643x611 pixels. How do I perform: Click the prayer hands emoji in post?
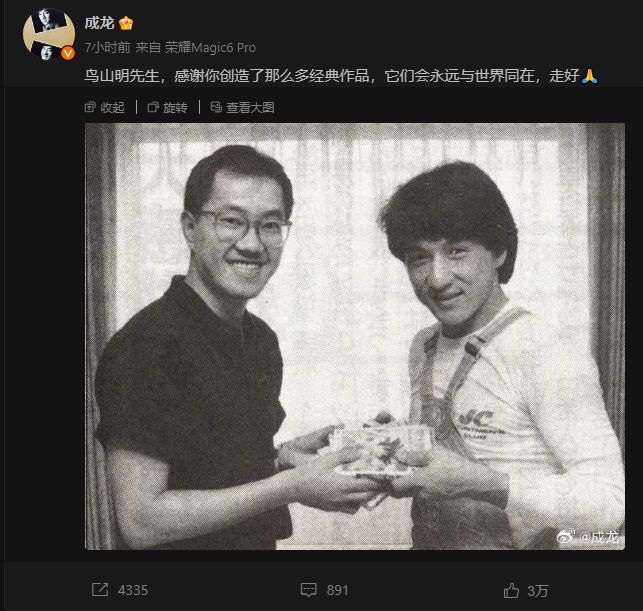[590, 76]
